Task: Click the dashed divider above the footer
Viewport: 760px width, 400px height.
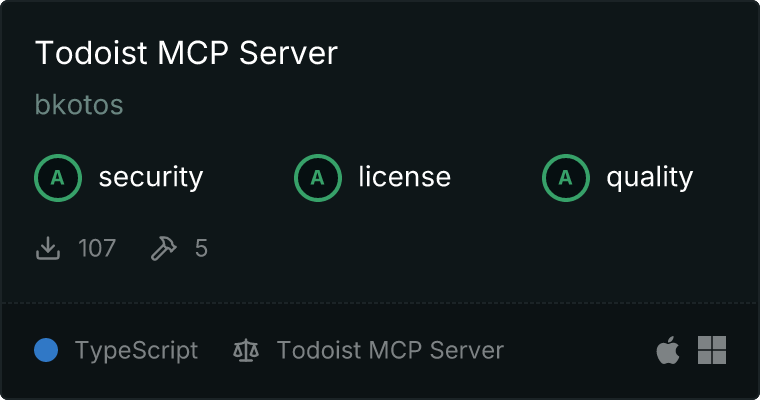Action: (380, 303)
